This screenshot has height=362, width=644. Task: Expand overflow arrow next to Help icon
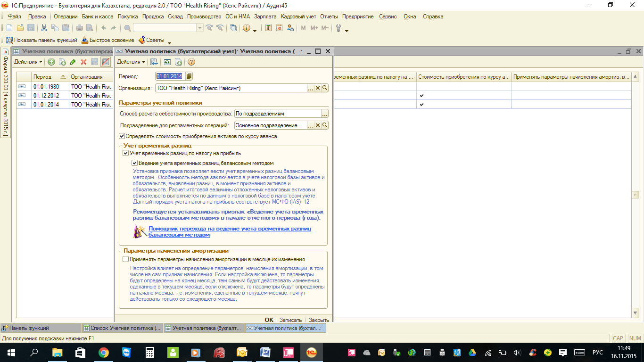[255, 30]
